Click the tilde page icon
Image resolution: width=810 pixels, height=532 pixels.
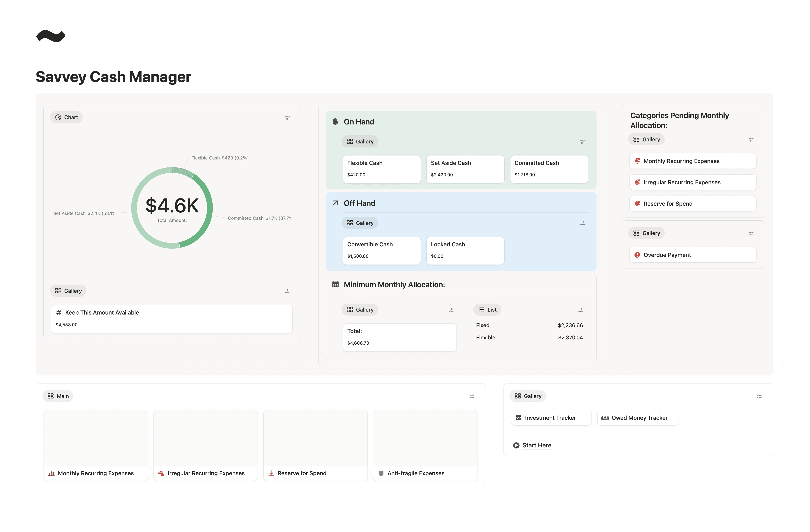coord(51,36)
